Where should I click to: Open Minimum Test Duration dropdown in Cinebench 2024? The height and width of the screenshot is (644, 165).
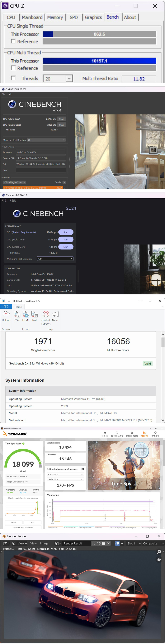coord(55,259)
